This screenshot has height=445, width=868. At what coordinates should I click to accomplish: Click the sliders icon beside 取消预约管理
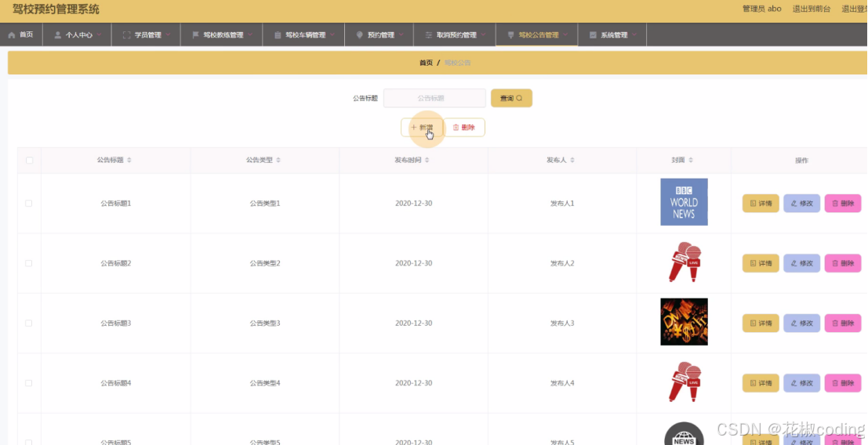coord(428,34)
